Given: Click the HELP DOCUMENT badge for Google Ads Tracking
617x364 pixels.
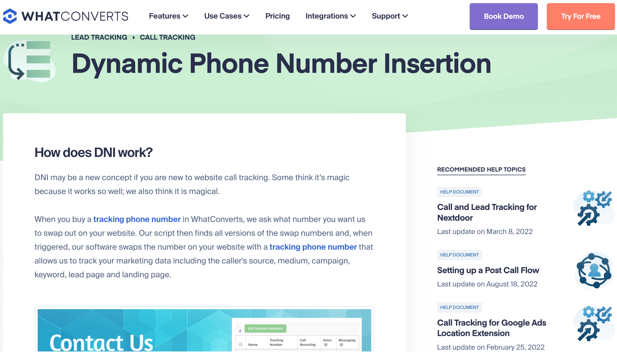Looking at the screenshot, I should [x=459, y=307].
